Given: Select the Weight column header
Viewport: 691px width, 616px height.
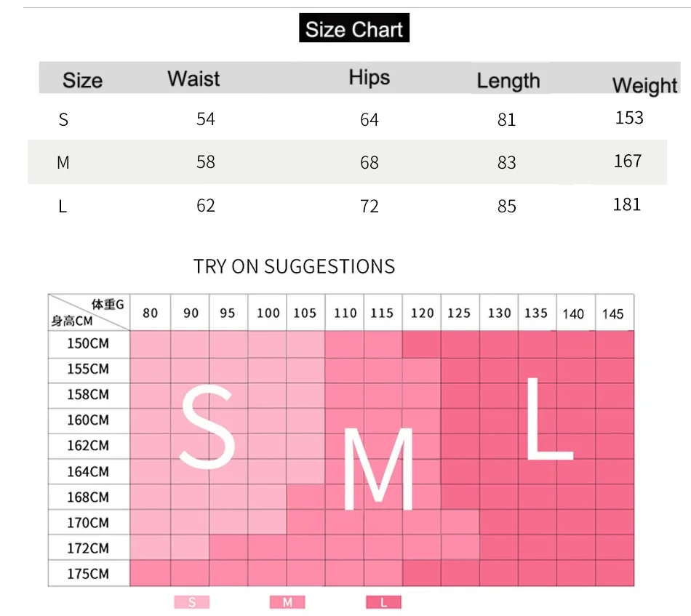Looking at the screenshot, I should click(x=644, y=85).
